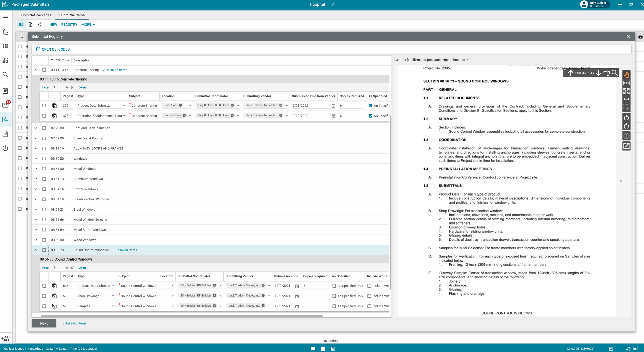The width and height of the screenshot is (644, 352).
Task: Uncheck As Specified for First Floor row
Action: point(371,106)
